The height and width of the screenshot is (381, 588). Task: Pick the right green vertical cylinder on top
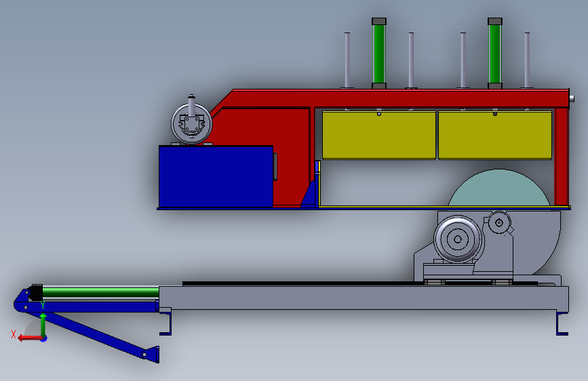tap(495, 54)
